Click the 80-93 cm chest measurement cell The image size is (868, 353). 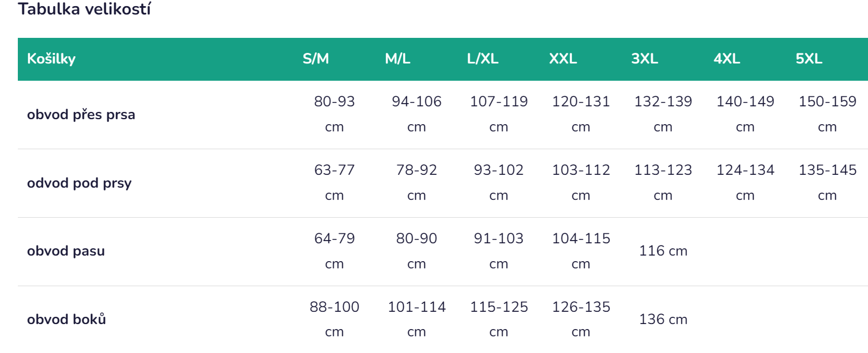[334, 114]
